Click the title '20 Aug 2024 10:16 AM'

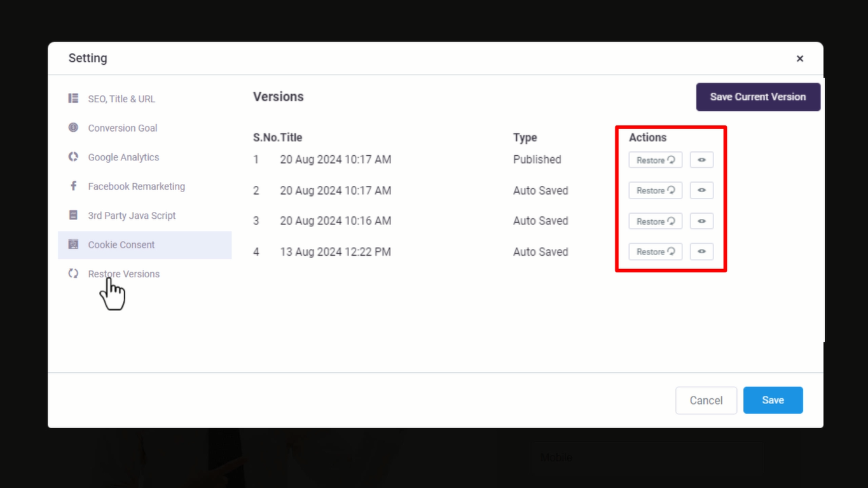(336, 221)
